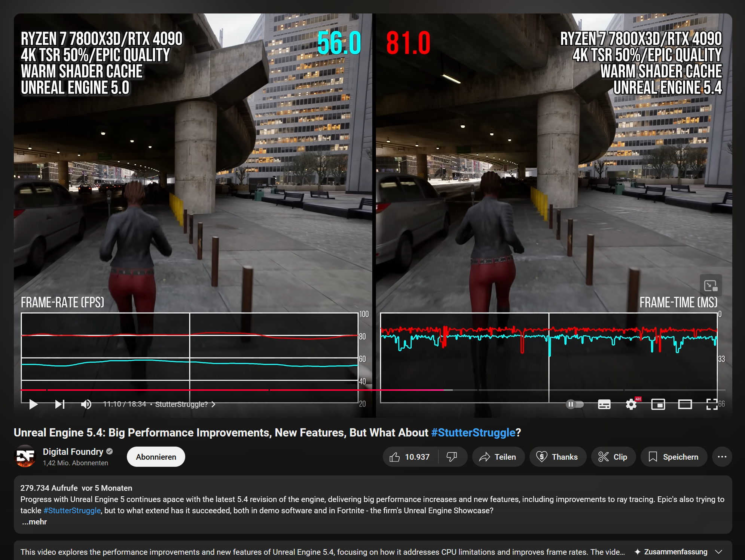Open the player settings gear
Image resolution: width=745 pixels, height=560 pixels.
point(631,404)
